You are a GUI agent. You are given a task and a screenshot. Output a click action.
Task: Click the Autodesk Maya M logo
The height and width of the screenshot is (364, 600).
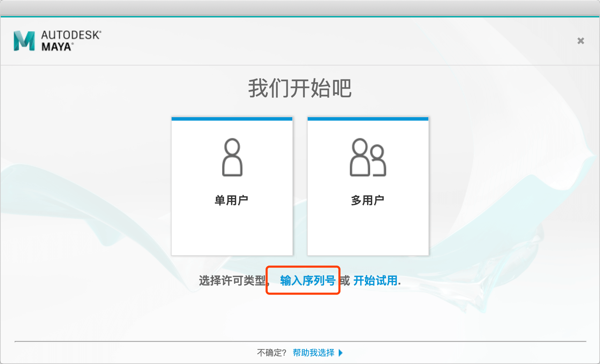24,41
